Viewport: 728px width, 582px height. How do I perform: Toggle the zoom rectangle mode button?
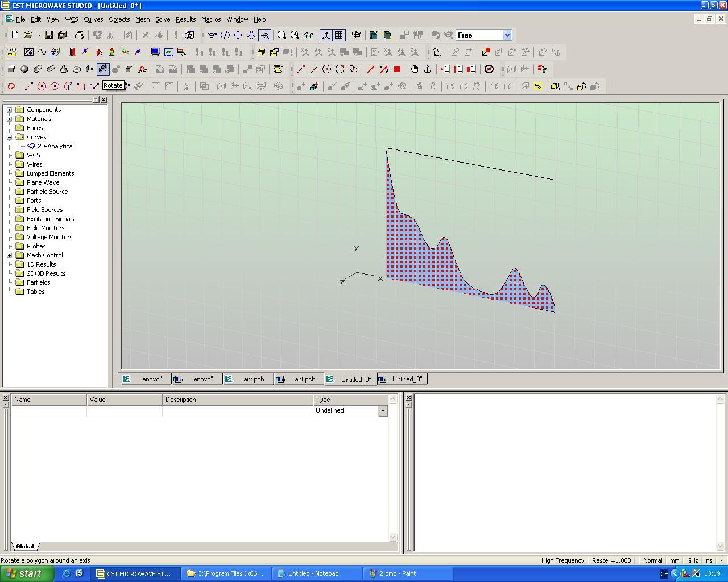(264, 35)
